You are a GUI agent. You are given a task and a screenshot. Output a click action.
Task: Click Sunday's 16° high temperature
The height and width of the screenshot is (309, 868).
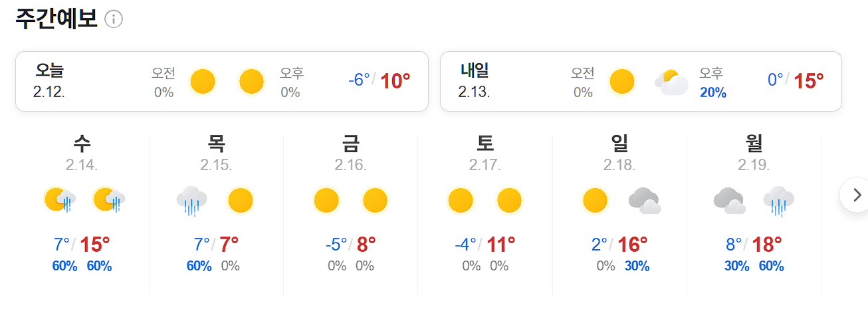pyautogui.click(x=633, y=245)
